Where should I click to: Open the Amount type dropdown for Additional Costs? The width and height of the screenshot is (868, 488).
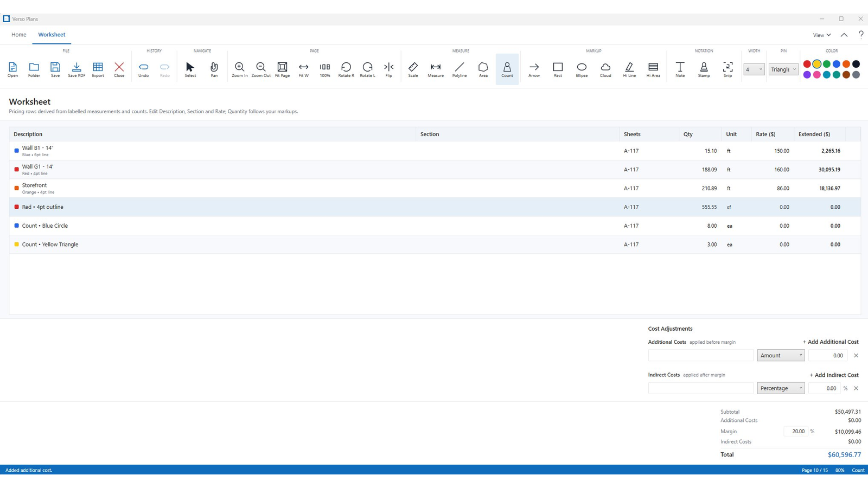781,355
